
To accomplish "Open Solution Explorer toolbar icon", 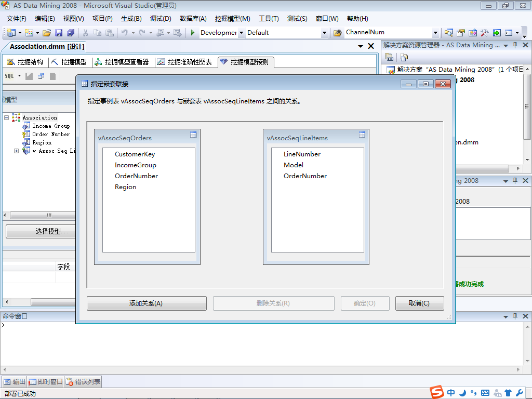I will (x=448, y=33).
